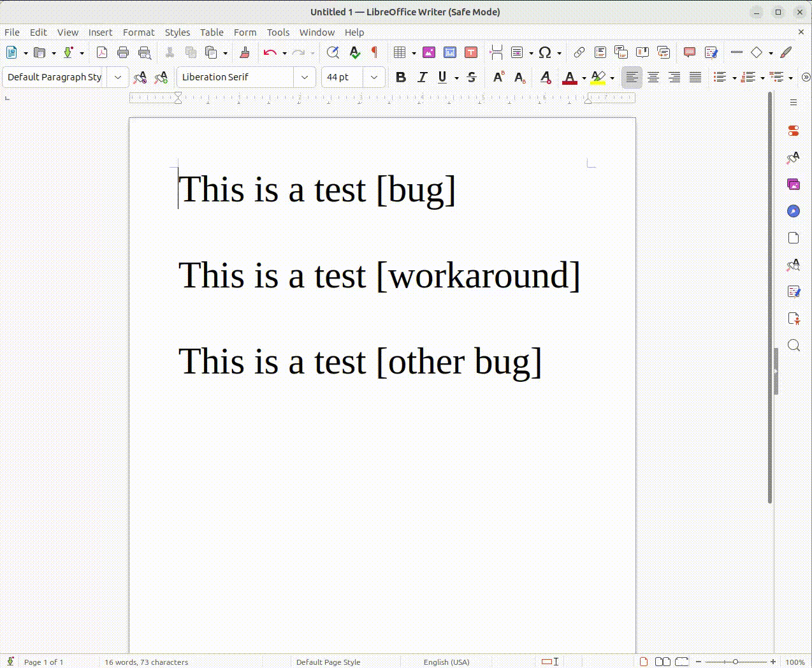812x668 pixels.
Task: Open the Format menu
Action: [138, 33]
